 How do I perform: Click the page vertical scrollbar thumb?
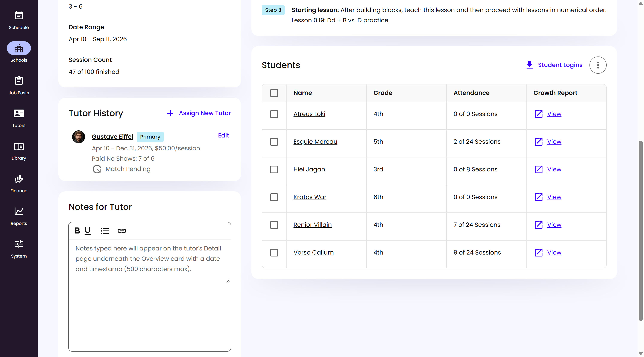pyautogui.click(x=641, y=230)
